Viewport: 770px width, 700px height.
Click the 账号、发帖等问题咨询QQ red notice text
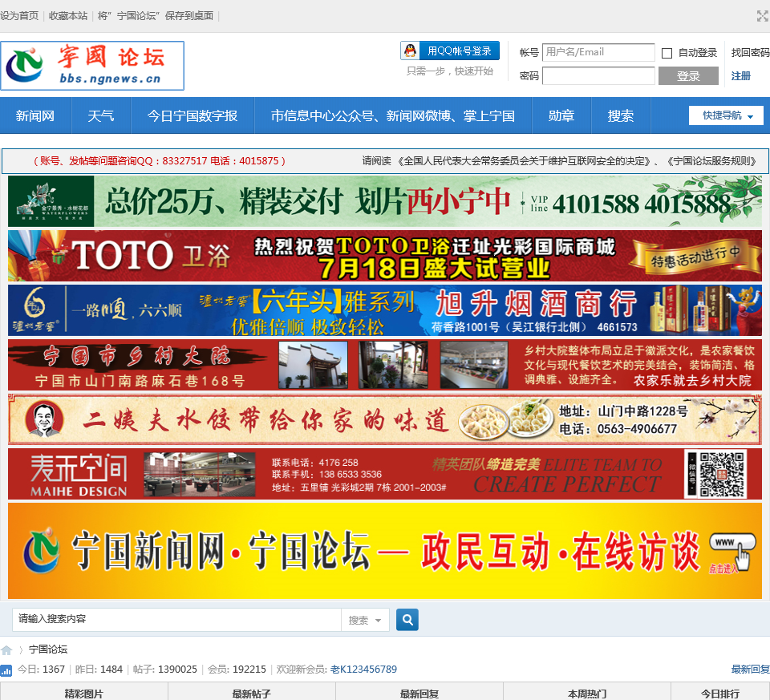click(x=160, y=161)
